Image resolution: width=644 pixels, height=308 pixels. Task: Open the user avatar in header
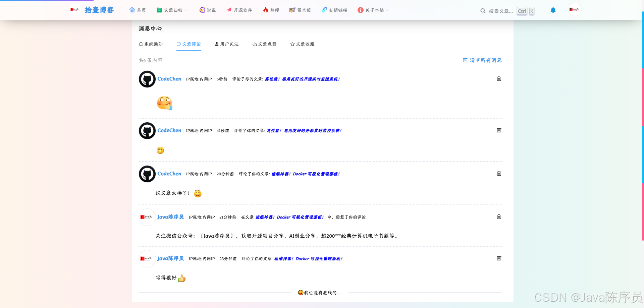point(575,9)
